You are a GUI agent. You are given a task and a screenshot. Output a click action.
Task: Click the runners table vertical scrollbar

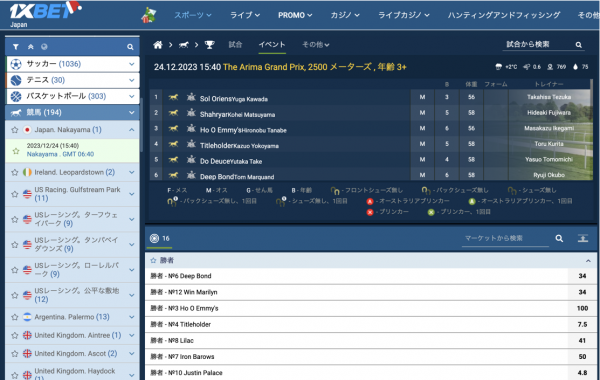(593, 129)
